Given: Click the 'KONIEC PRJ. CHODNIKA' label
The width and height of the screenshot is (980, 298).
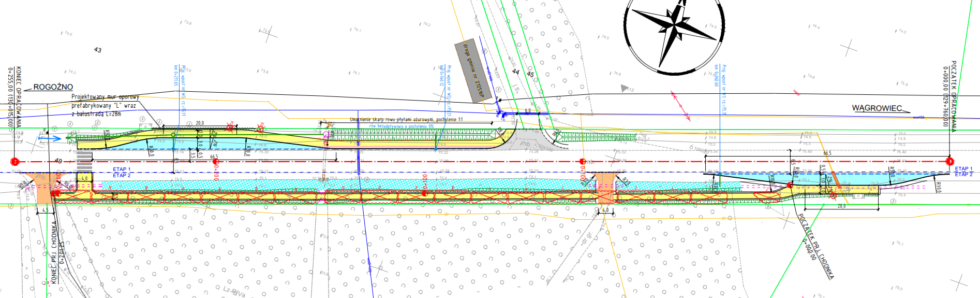Looking at the screenshot, I should pos(54,252).
